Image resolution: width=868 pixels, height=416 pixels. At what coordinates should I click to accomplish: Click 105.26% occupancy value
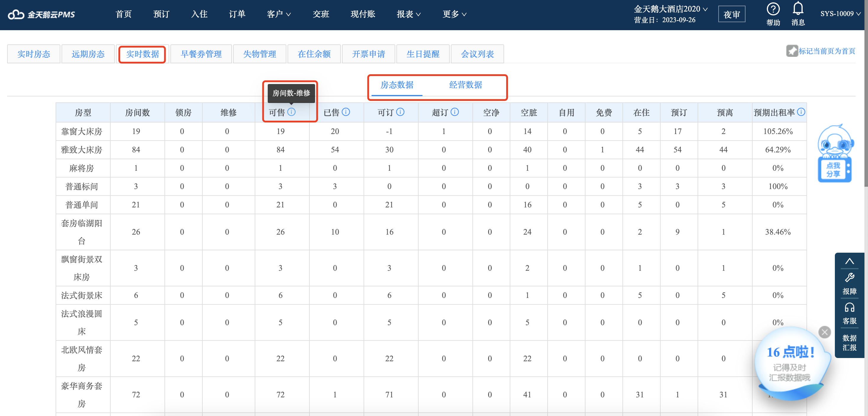coord(778,131)
